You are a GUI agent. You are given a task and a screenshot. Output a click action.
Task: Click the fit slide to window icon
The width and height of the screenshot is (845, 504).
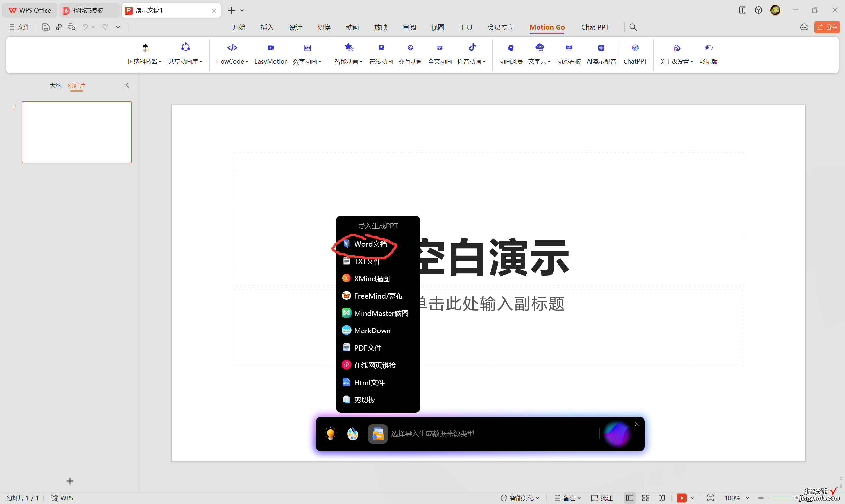710,498
